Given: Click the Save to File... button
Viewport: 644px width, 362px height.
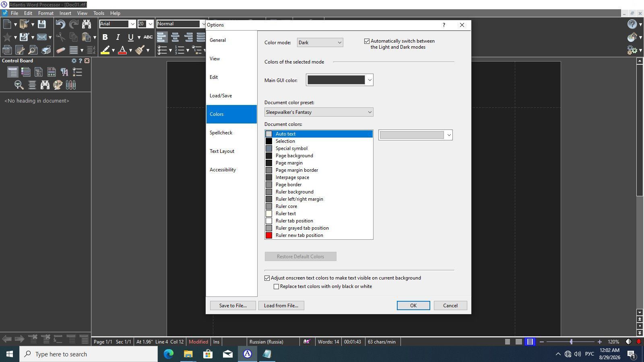Looking at the screenshot, I should [x=233, y=306].
